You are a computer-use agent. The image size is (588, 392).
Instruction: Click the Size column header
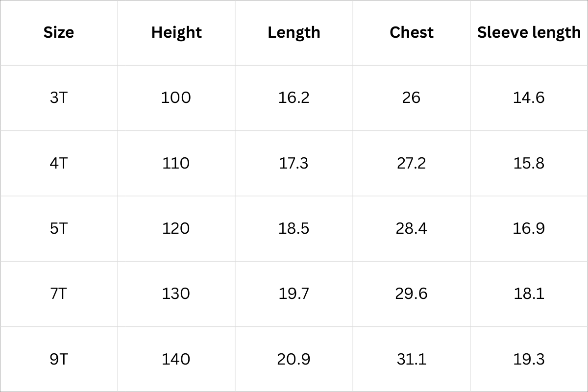pos(59,32)
